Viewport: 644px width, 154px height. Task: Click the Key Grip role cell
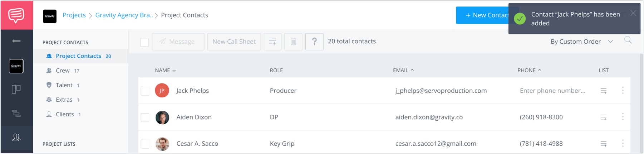(282, 144)
